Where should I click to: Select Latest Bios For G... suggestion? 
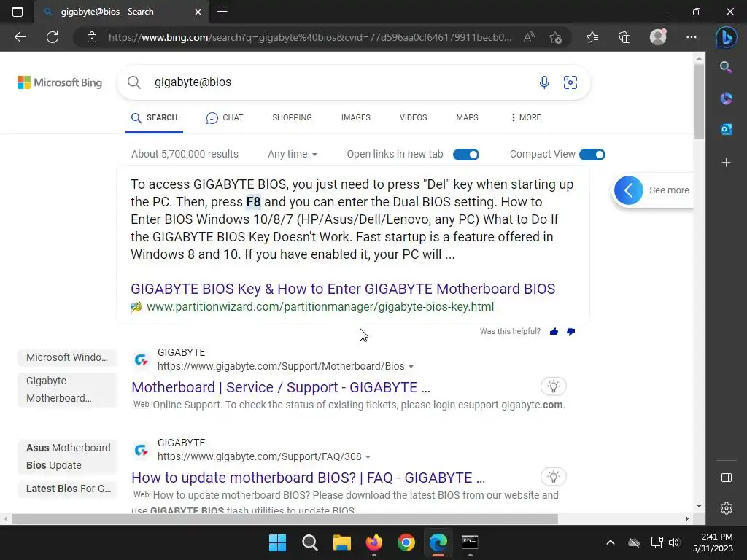(67, 489)
